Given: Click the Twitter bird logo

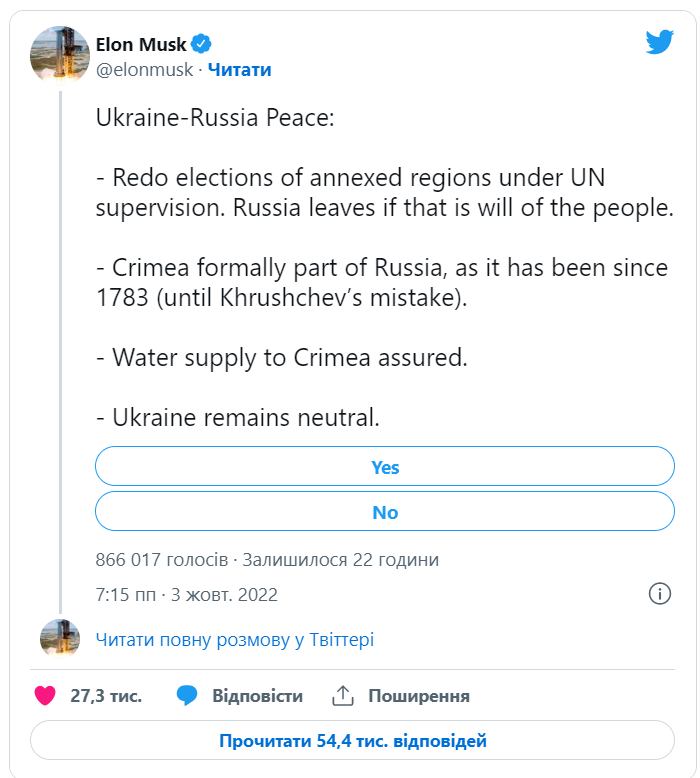Looking at the screenshot, I should pyautogui.click(x=659, y=42).
